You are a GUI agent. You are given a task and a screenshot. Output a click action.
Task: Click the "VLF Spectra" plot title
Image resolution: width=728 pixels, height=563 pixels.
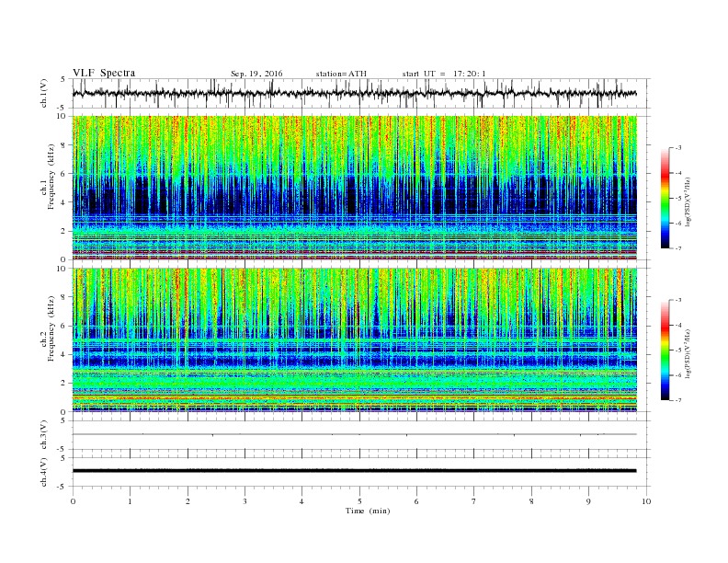104,73
